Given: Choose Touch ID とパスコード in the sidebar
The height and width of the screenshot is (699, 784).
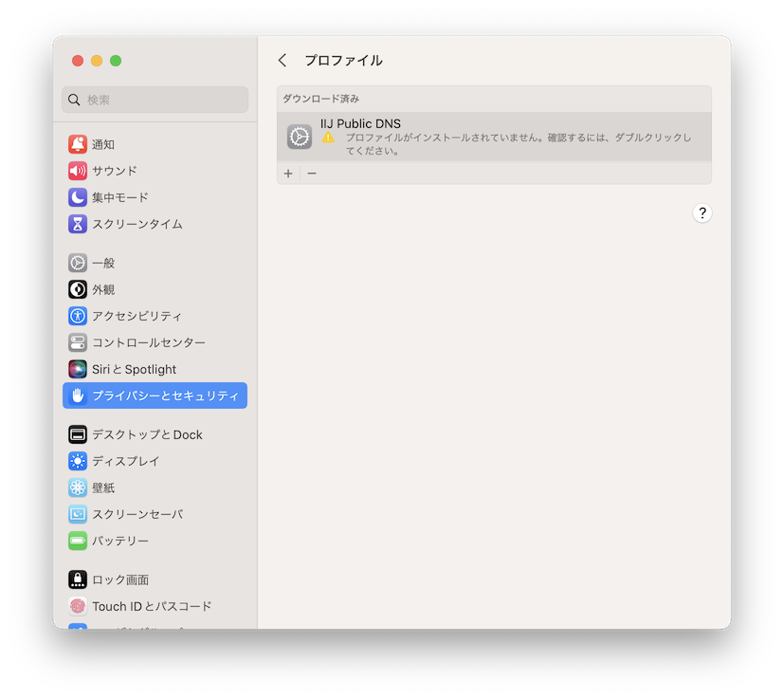Looking at the screenshot, I should click(155, 606).
